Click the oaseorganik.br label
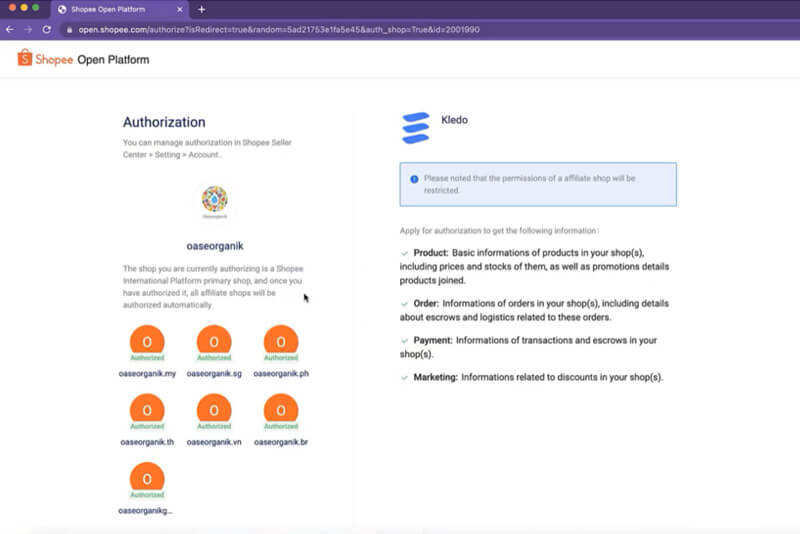The width and height of the screenshot is (800, 534). pyautogui.click(x=281, y=442)
